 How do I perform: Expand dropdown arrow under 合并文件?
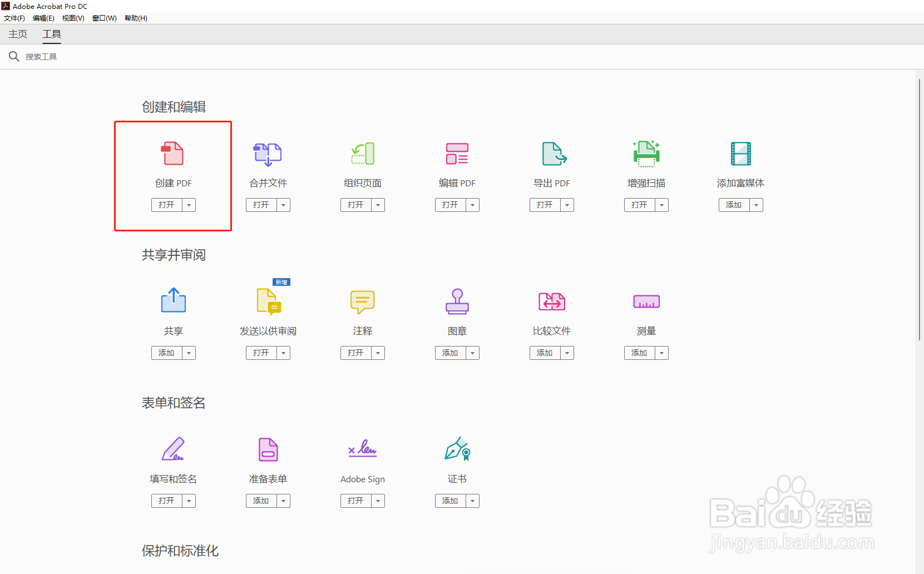284,205
